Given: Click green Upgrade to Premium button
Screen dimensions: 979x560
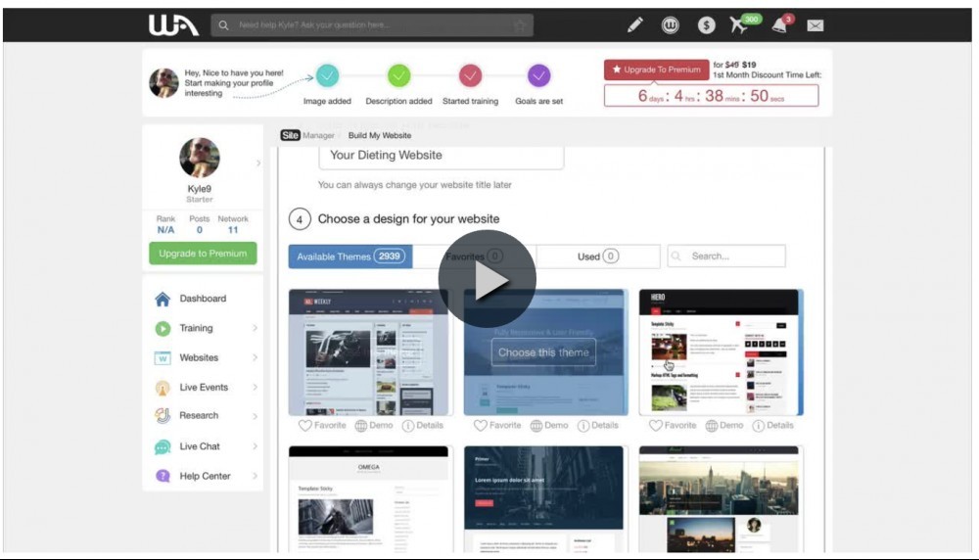Looking at the screenshot, I should click(x=203, y=254).
